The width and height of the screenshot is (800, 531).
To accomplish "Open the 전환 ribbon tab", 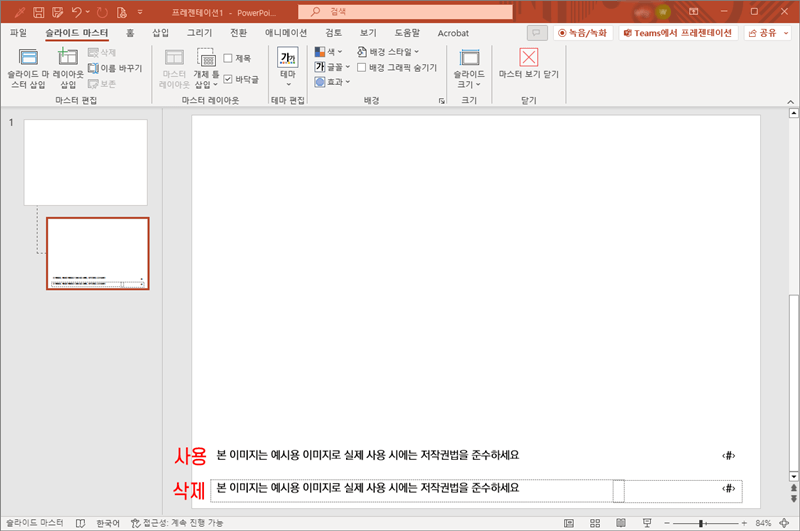I will pyautogui.click(x=238, y=33).
